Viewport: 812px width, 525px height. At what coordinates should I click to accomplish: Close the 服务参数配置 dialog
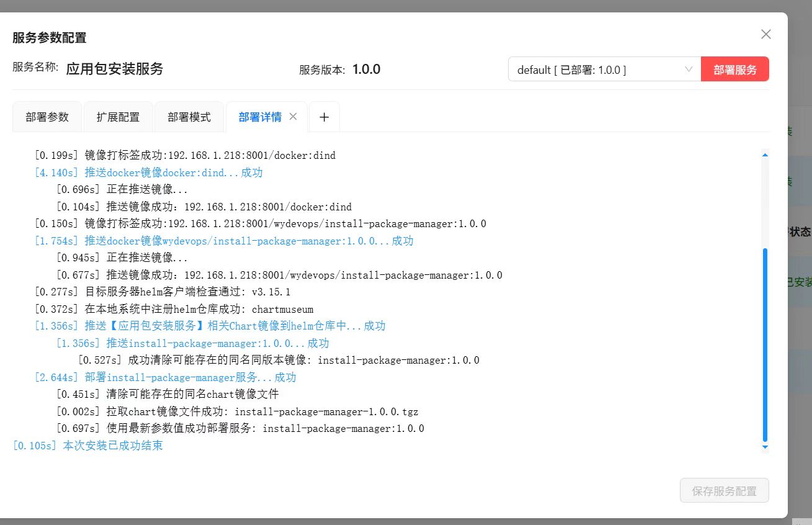766,34
